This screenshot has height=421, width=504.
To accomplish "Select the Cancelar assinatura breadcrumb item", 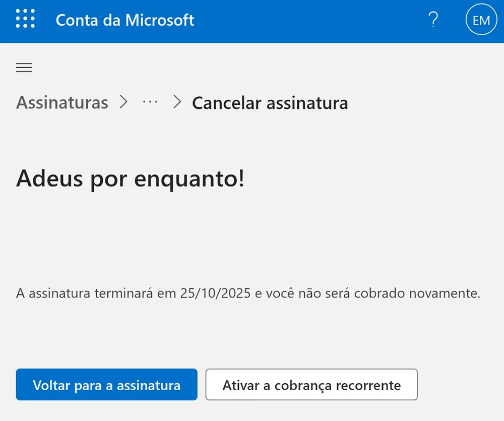I will (270, 103).
